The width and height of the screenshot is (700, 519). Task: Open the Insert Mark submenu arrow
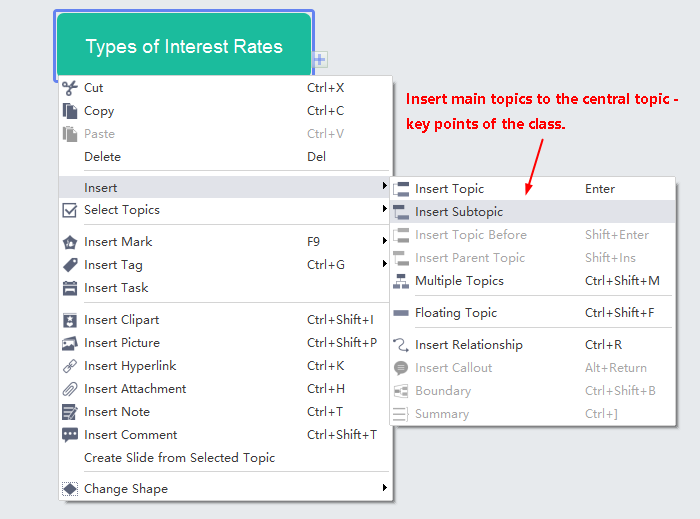385,242
